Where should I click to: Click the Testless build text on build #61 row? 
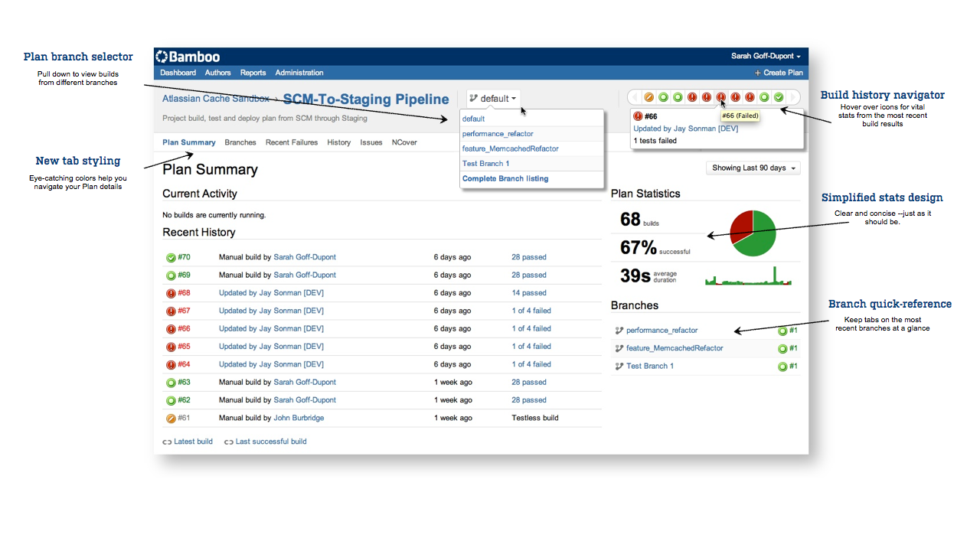tap(535, 418)
